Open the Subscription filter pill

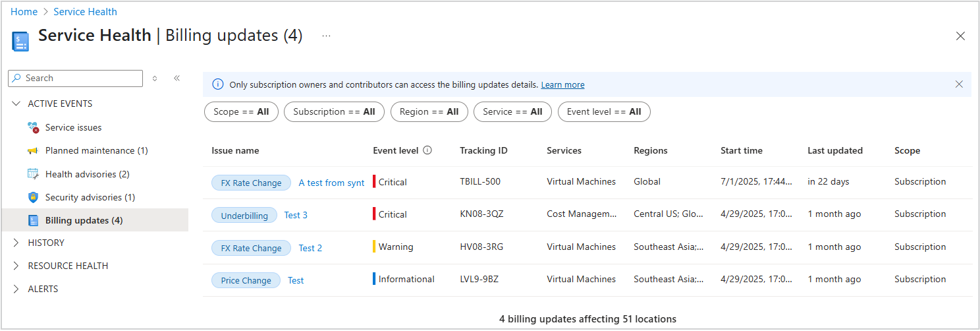(x=334, y=112)
